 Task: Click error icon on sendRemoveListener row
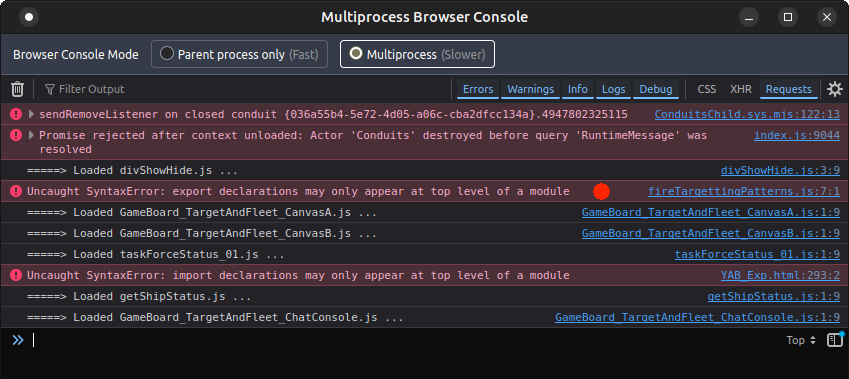pyautogui.click(x=16, y=114)
